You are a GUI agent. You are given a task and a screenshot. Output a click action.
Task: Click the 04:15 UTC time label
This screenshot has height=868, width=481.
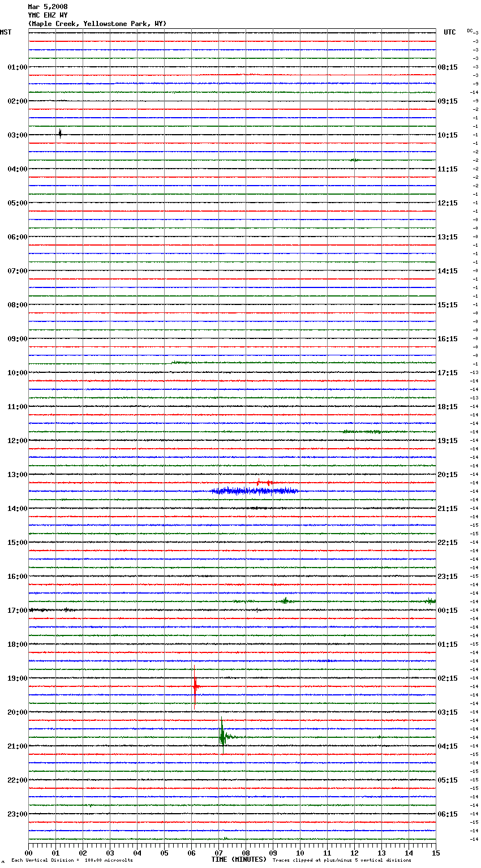tap(448, 746)
